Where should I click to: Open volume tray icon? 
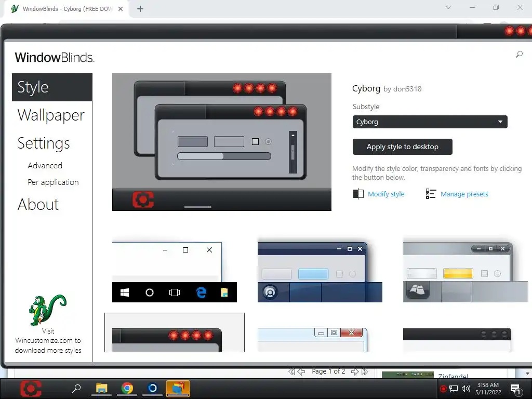[x=466, y=389]
